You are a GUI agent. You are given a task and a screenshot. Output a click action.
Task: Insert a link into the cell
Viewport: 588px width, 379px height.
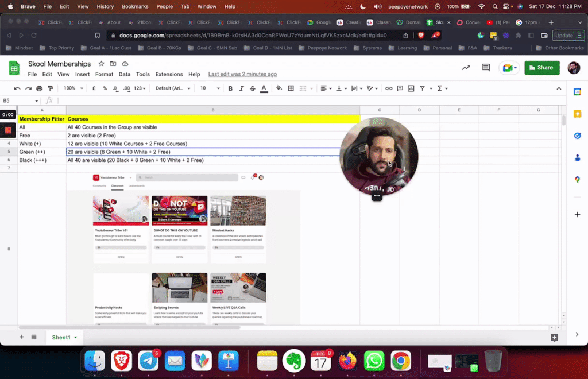click(x=389, y=88)
